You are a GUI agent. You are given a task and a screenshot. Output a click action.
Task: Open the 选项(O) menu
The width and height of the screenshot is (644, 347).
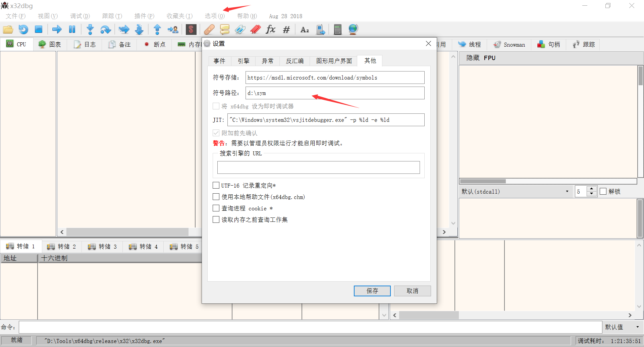(215, 16)
